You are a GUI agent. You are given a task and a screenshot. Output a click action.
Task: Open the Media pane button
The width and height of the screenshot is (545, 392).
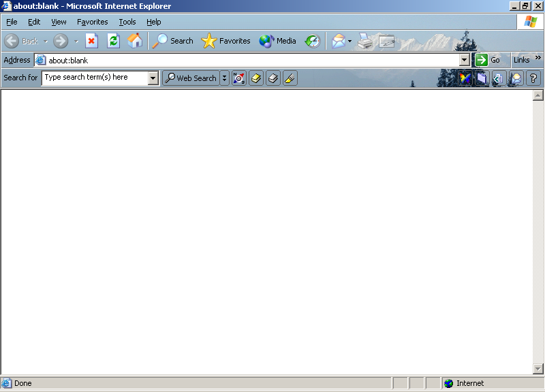(278, 41)
